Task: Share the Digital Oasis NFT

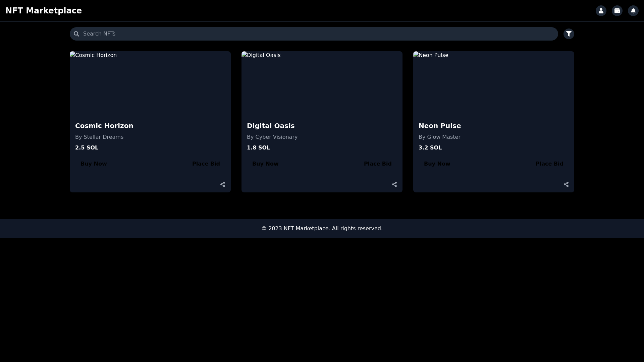Action: click(394, 184)
